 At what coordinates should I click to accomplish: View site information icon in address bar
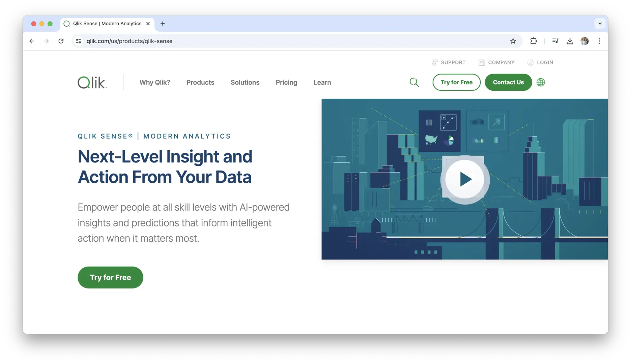point(78,41)
